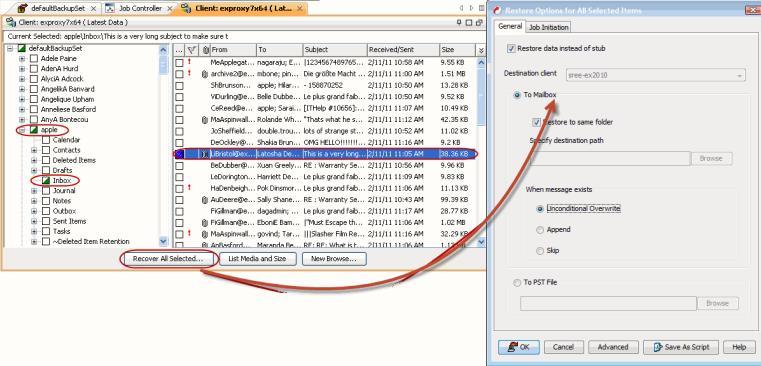This screenshot has height=366, width=761.
Task: Click the green partial-selection icon of defaultBackupSet
Action: click(x=21, y=49)
